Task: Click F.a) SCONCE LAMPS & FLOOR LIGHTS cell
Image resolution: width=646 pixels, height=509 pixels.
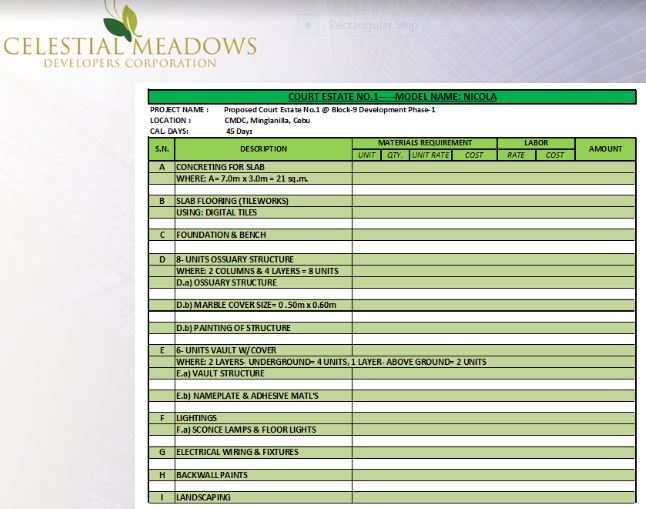Action: point(264,430)
